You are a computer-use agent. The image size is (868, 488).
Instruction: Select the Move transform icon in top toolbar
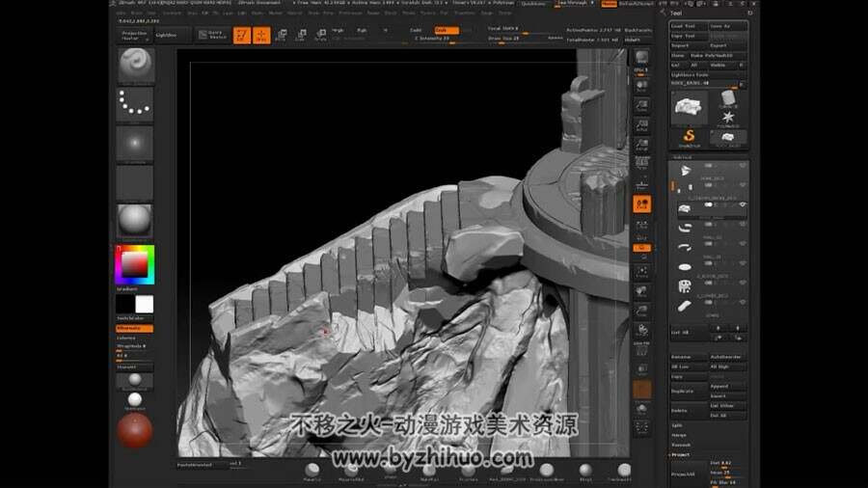(x=282, y=36)
